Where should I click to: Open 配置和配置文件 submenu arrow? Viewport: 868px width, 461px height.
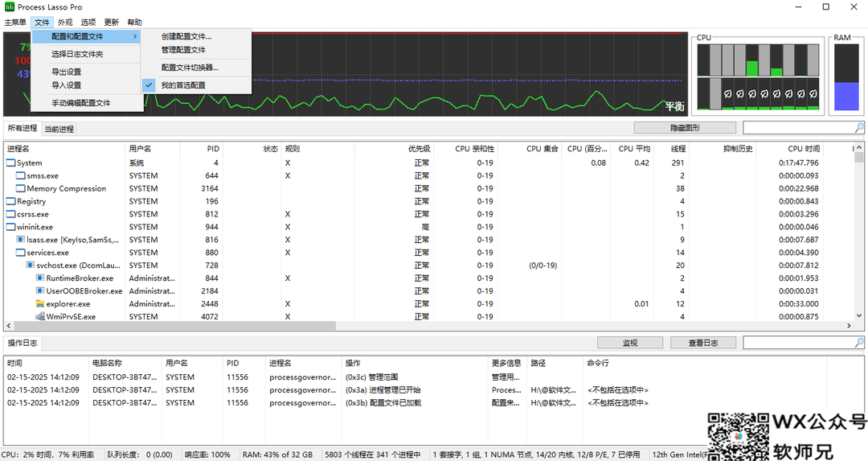[135, 36]
